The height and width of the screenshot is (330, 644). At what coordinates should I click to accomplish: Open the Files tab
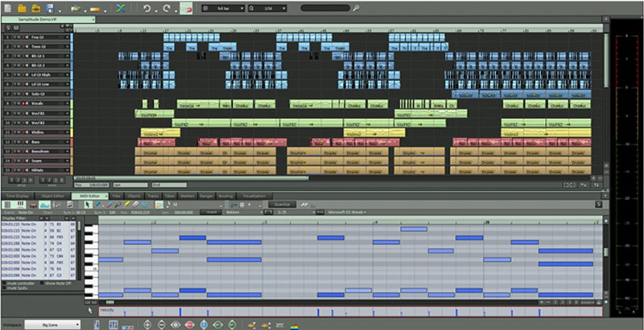[x=116, y=196]
